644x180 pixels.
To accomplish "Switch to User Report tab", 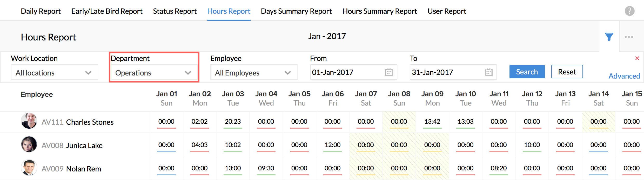I will 447,11.
